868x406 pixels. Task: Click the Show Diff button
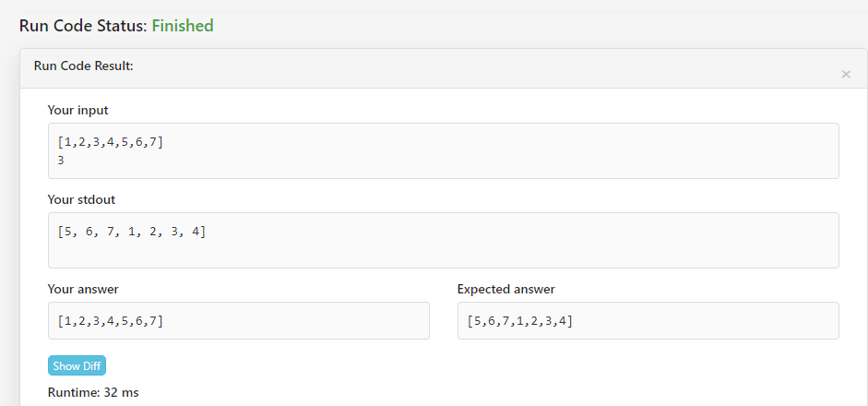77,365
